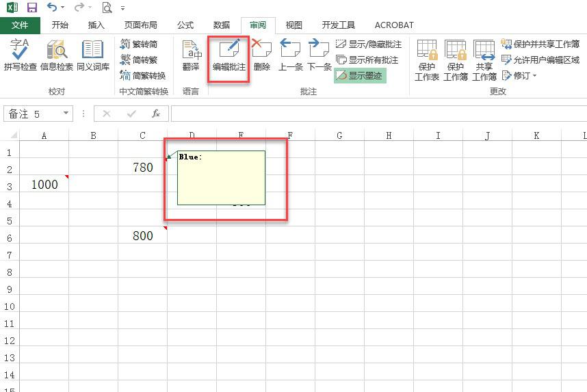Go to next comment with 下一条
This screenshot has height=392, width=587.
click(319, 55)
